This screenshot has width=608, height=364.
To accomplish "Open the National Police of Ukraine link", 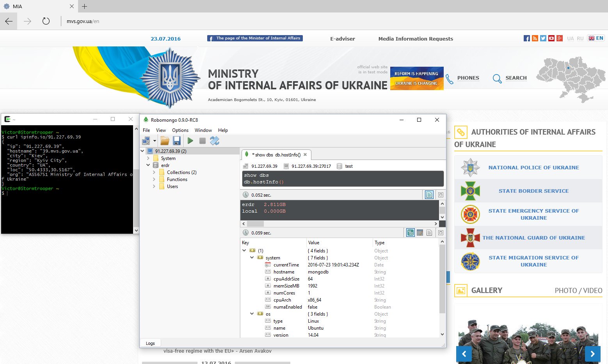I will tap(533, 168).
